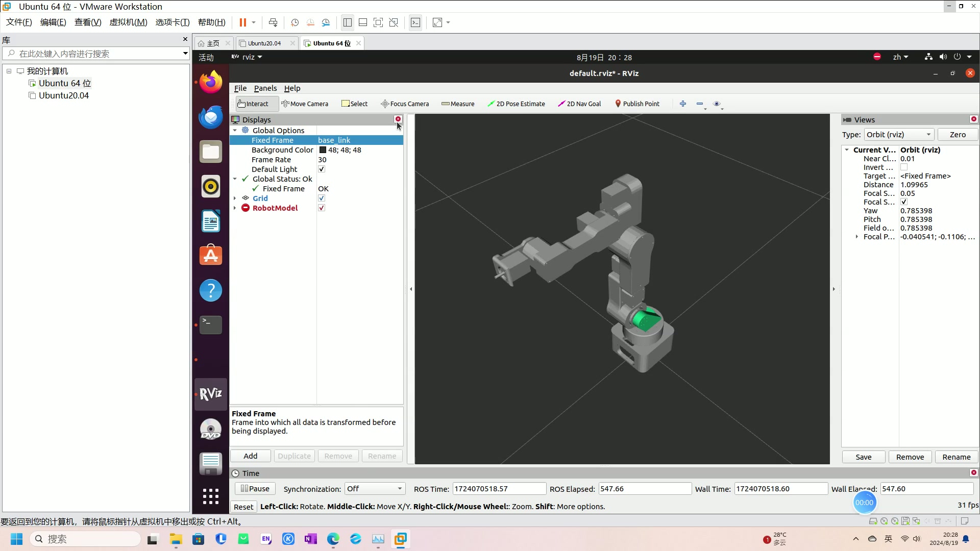Open the File menu
This screenshot has width=980, height=551.
point(240,88)
